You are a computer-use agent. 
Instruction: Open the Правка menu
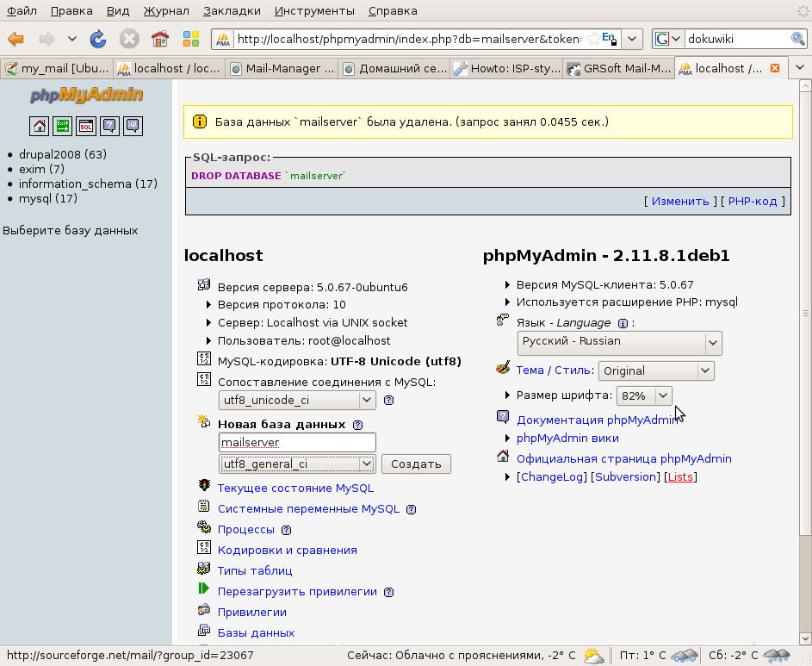pyautogui.click(x=71, y=11)
